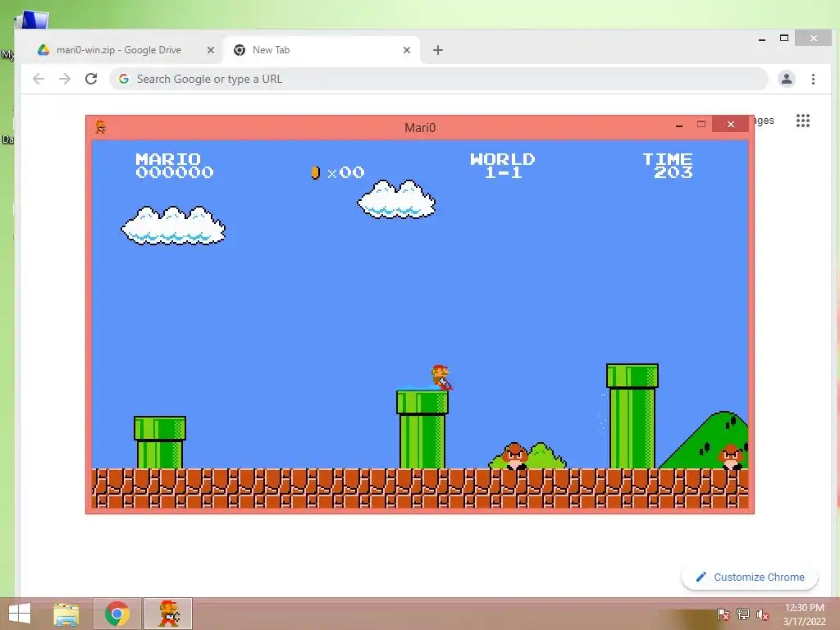
Task: Minimize the Chrome window
Action: point(762,39)
